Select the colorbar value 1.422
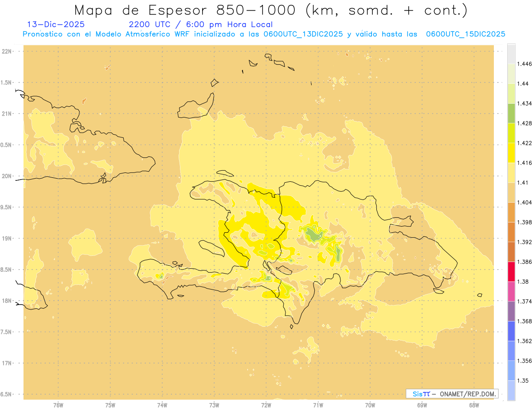The image size is (532, 411). (x=524, y=143)
